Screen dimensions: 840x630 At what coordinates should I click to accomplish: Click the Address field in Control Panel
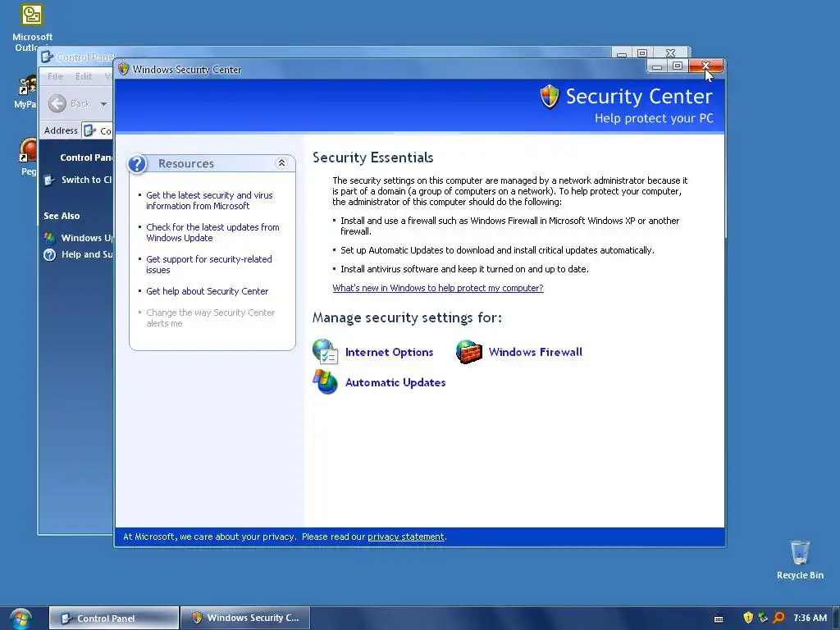coord(97,130)
